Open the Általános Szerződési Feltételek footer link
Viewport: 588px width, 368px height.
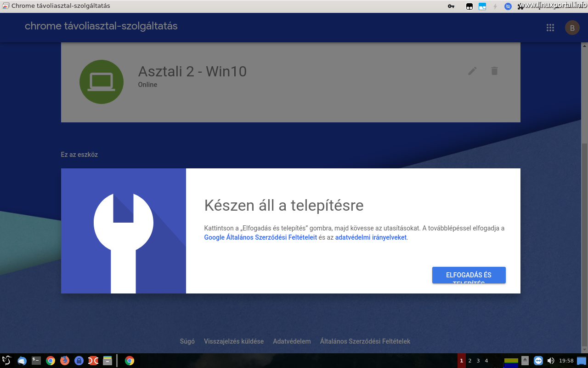point(365,341)
